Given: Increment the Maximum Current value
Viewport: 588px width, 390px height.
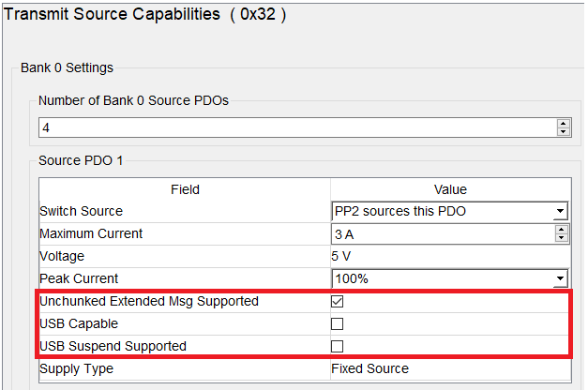Looking at the screenshot, I should 562,230.
